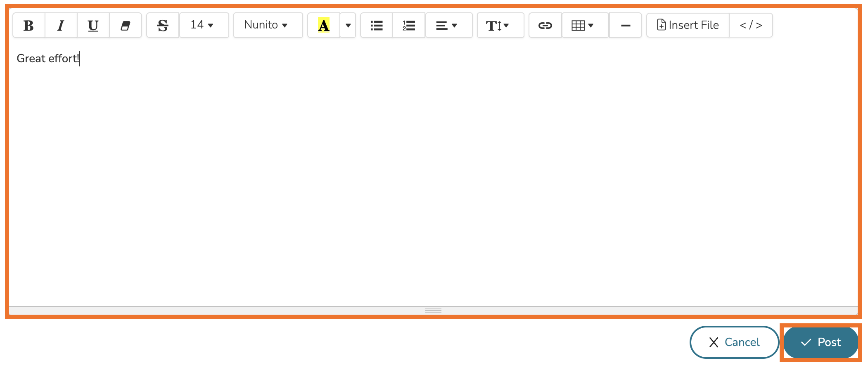Click the eraser clear formatting icon
Viewport: 868px width, 372px height.
pos(125,26)
